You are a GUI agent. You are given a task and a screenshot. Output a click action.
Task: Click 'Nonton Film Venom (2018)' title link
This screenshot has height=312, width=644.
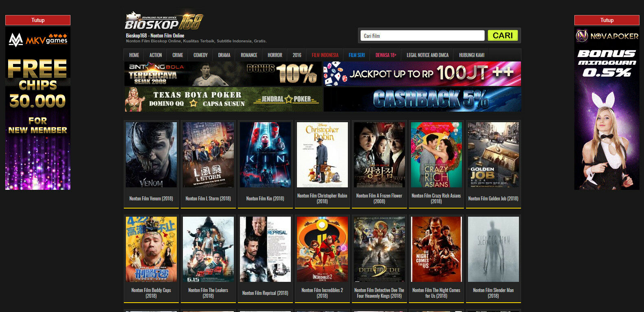(x=151, y=198)
